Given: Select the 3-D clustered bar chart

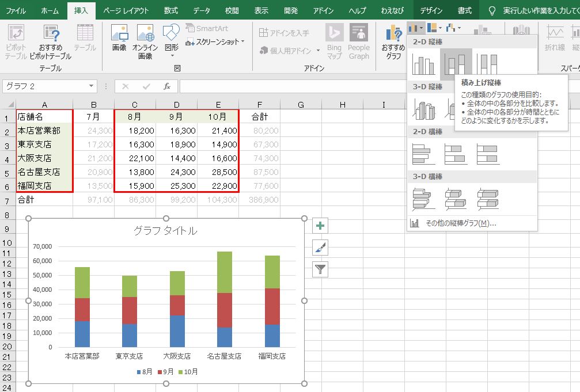Looking at the screenshot, I should pyautogui.click(x=423, y=199).
